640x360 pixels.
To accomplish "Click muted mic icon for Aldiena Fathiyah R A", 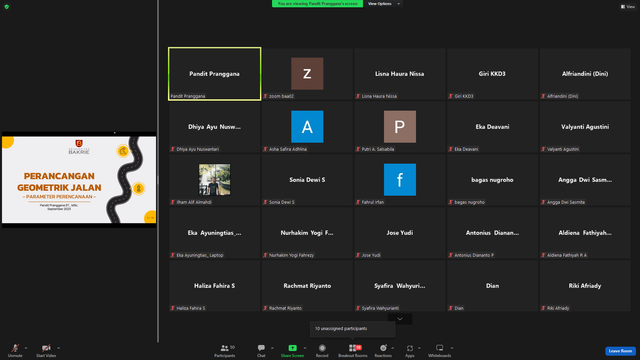I will pos(543,256).
